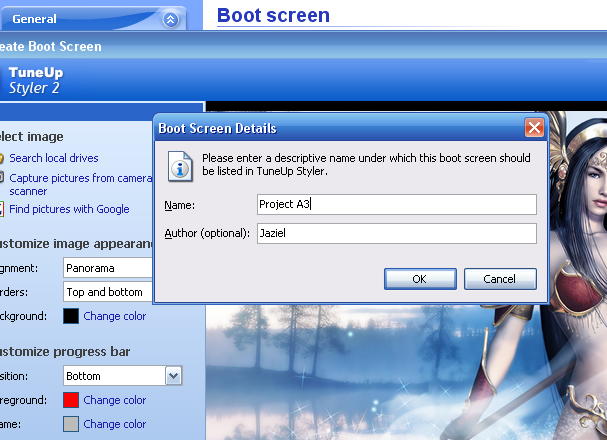Change color for progress bar frame
The image size is (607, 440).
[x=115, y=424]
